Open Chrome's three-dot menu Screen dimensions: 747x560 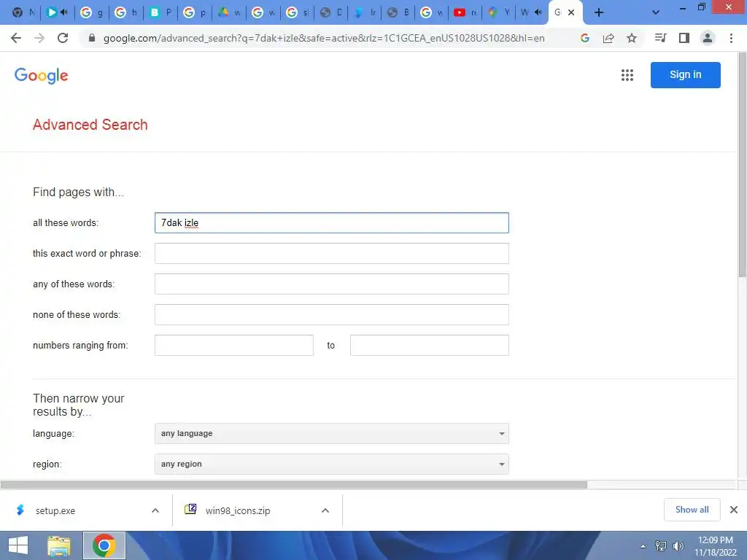[731, 38]
